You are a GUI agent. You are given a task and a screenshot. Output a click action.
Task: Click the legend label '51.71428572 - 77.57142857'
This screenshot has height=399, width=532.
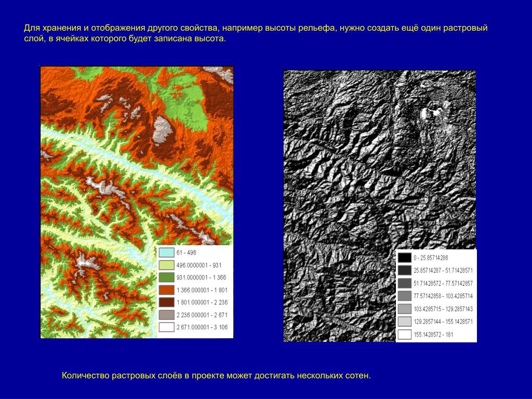(x=443, y=283)
